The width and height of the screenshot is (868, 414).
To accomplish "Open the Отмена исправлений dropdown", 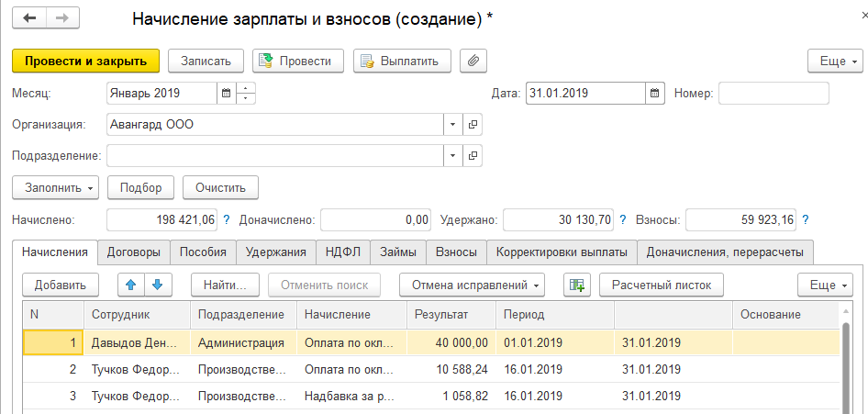I will pyautogui.click(x=472, y=285).
